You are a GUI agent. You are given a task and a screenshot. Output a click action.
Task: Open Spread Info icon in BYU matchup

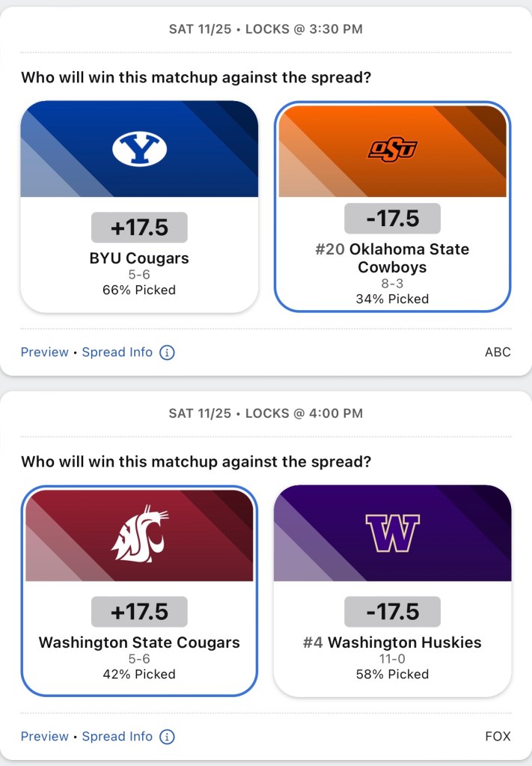(168, 353)
